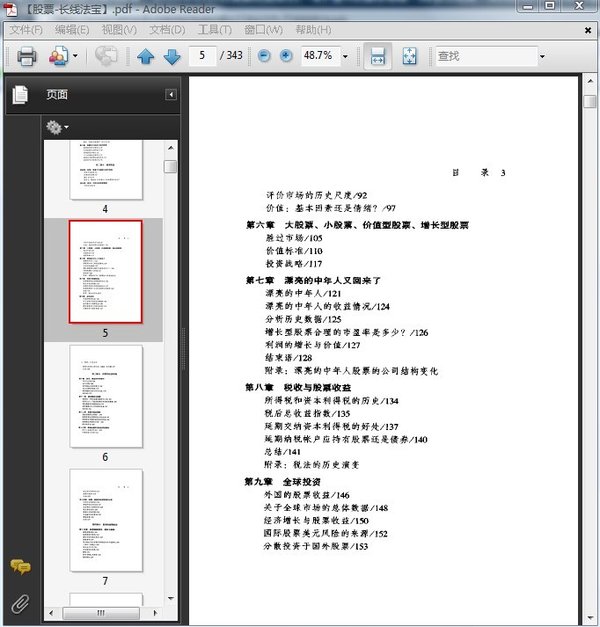Click the entry 分散投资于国外股票/153
The image size is (600, 627).
[316, 546]
